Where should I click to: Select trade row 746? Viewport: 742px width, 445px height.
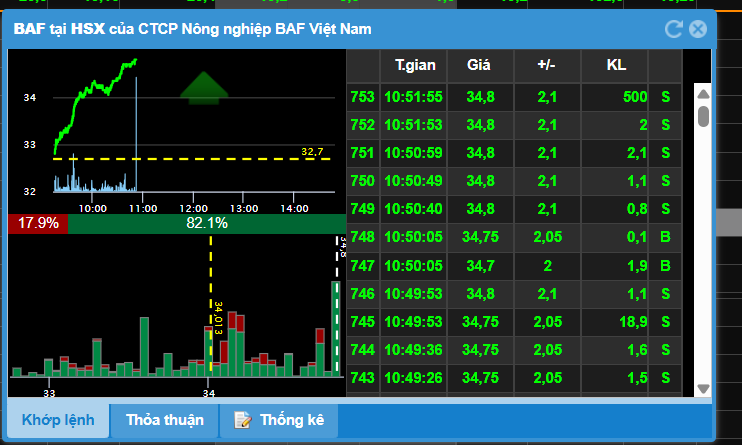tap(514, 294)
